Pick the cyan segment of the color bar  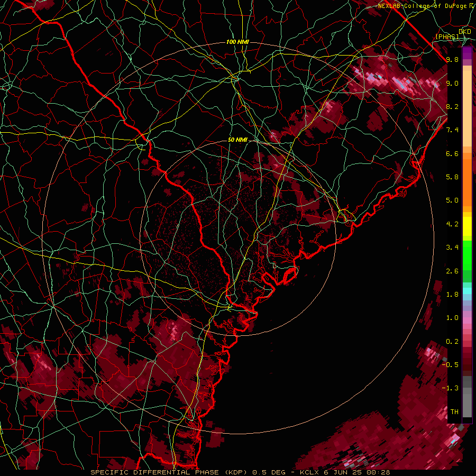(467, 291)
